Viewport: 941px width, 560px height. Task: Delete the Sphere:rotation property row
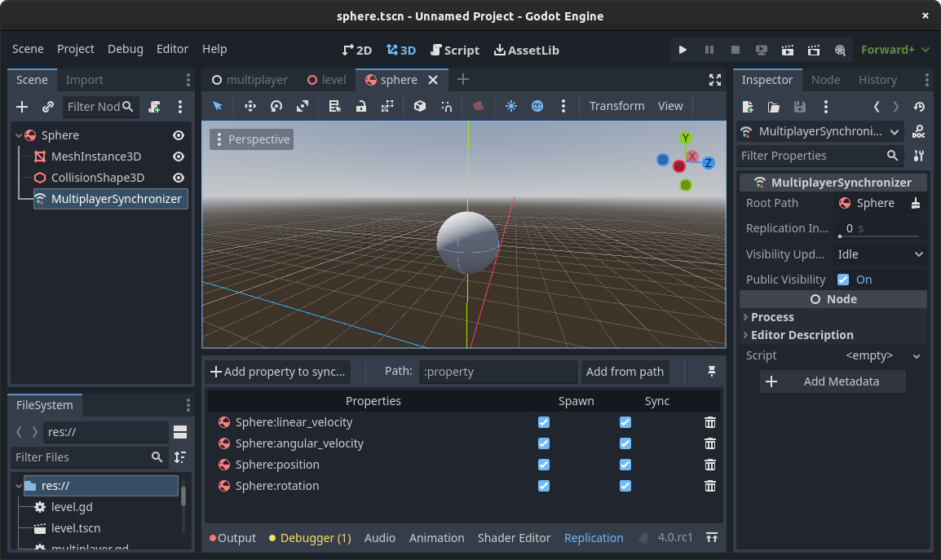click(710, 486)
